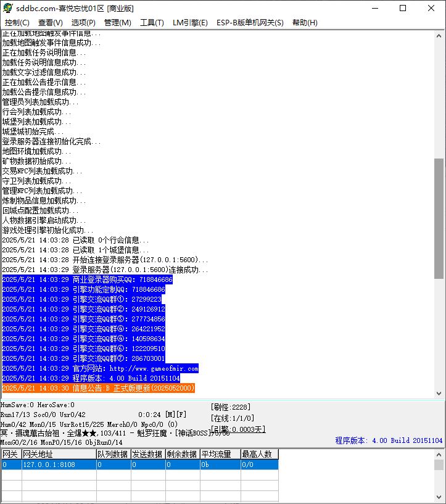Click the 引擎交流QQ群⑦ 286703001 line
This screenshot has width=446, height=504.
point(83,358)
